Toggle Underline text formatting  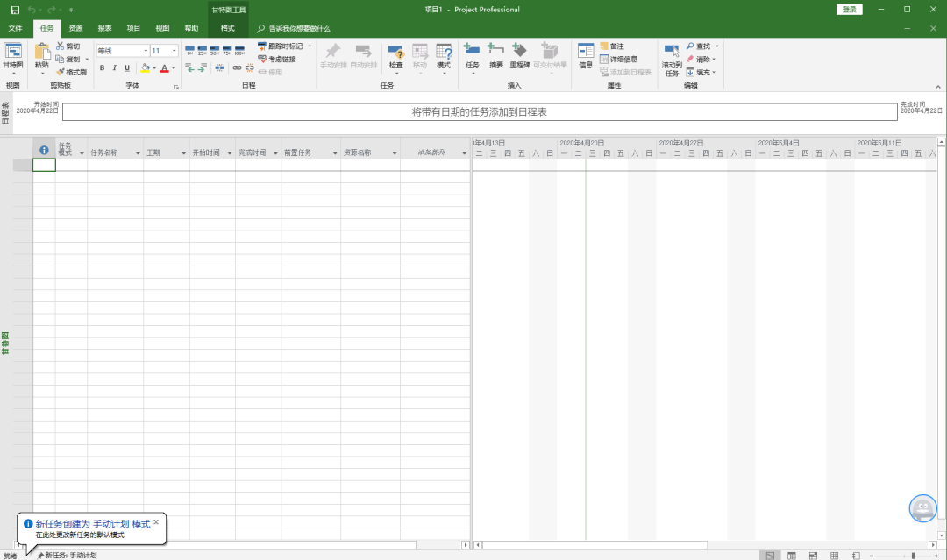127,68
